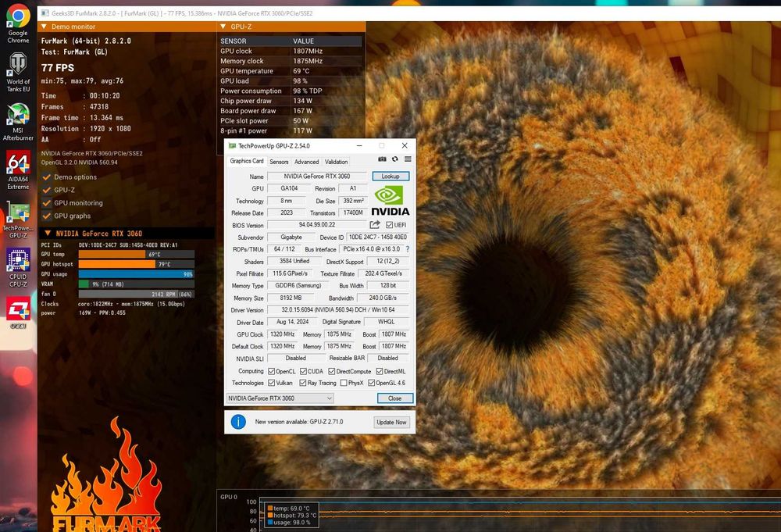Toggle the DirectML checkbox
Viewport: 781px width, 532px height.
380,372
